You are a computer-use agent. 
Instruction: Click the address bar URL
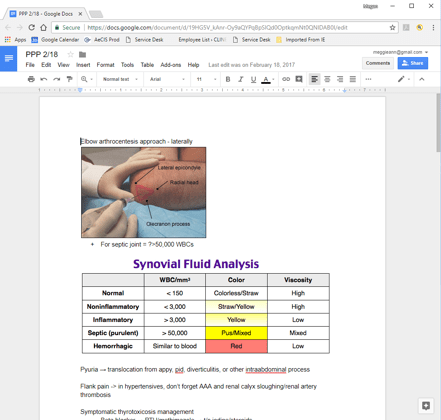click(x=217, y=28)
